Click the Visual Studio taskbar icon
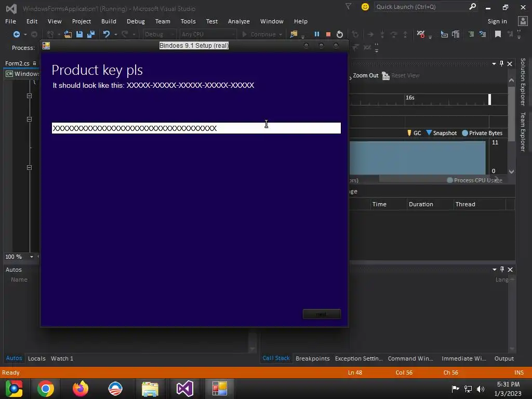Image resolution: width=532 pixels, height=399 pixels. 185,389
